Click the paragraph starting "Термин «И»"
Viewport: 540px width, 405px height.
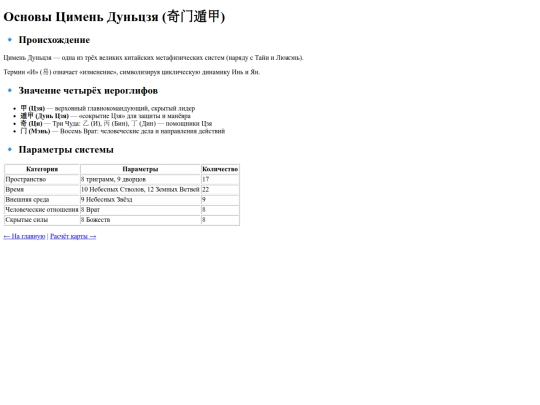(132, 72)
